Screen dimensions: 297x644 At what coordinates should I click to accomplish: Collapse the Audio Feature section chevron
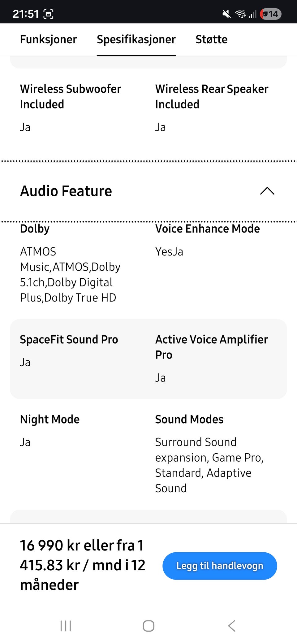point(267,191)
